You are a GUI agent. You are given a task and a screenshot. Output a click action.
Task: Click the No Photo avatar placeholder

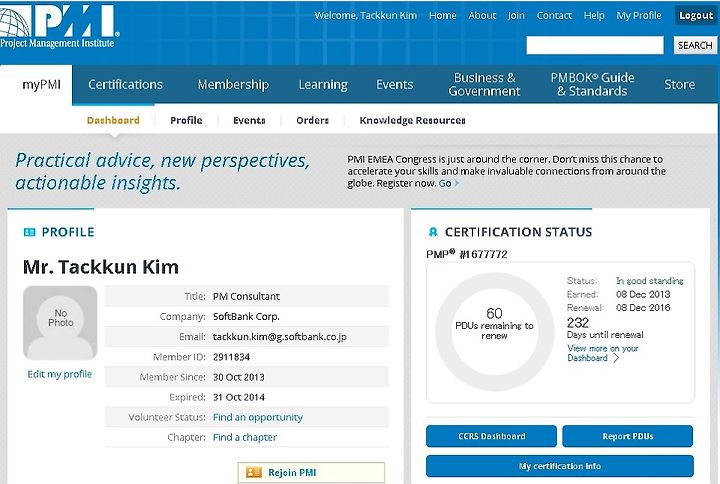tap(60, 322)
